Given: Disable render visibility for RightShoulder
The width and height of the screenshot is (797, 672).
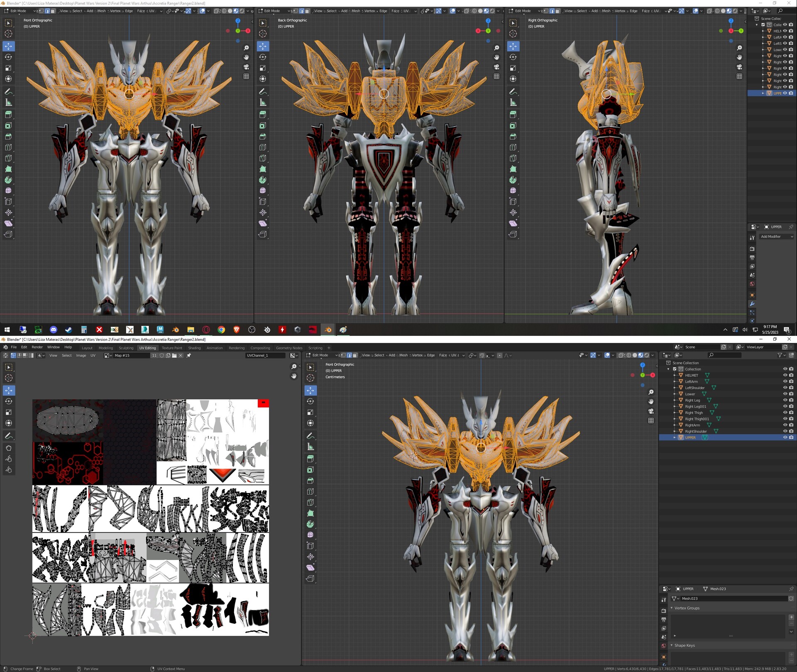Looking at the screenshot, I should pyautogui.click(x=791, y=431).
